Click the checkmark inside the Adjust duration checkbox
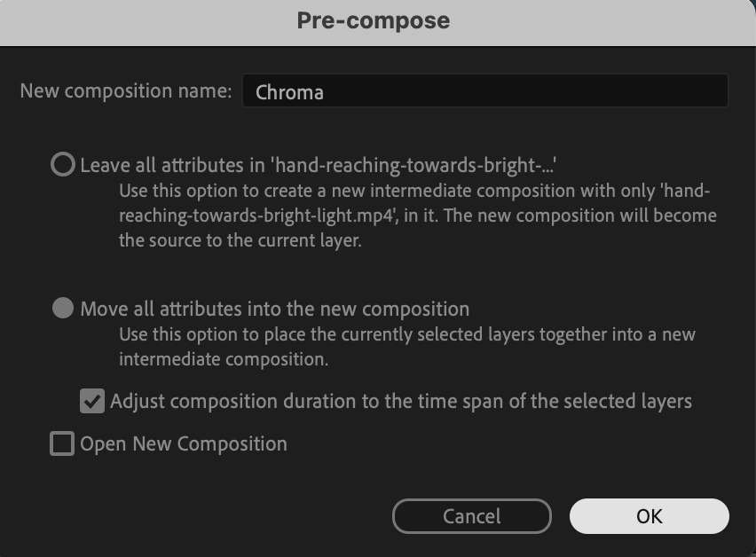 (92, 401)
